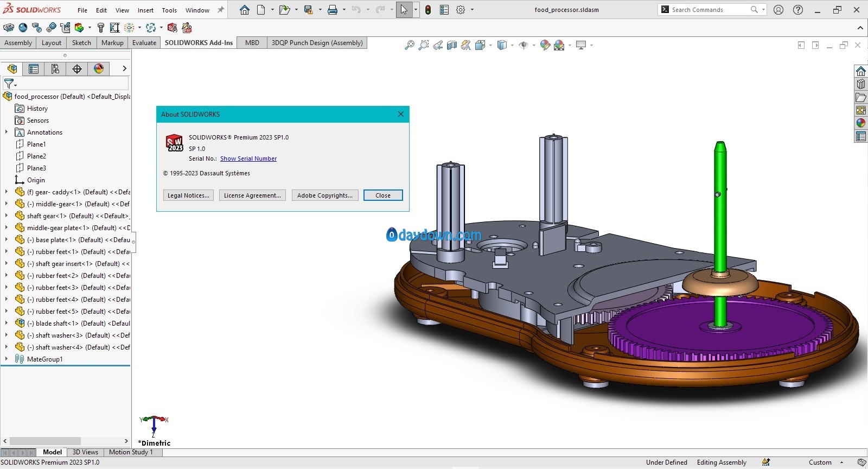Open the FeatureManager Design Tree tab

click(x=12, y=69)
